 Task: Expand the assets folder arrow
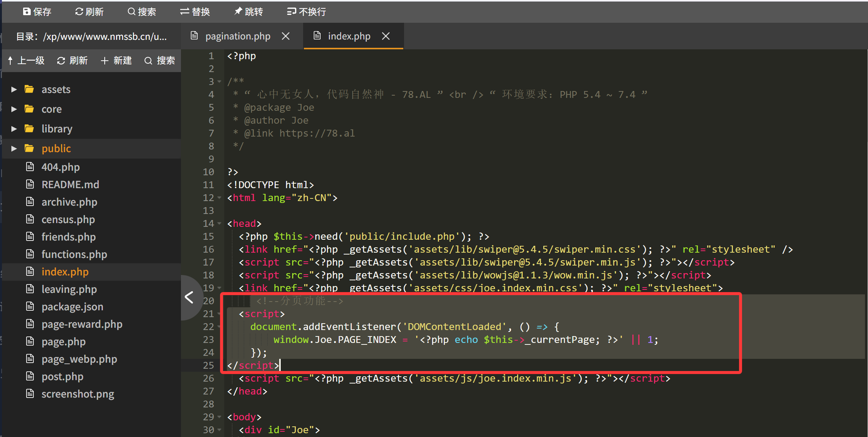coord(14,90)
